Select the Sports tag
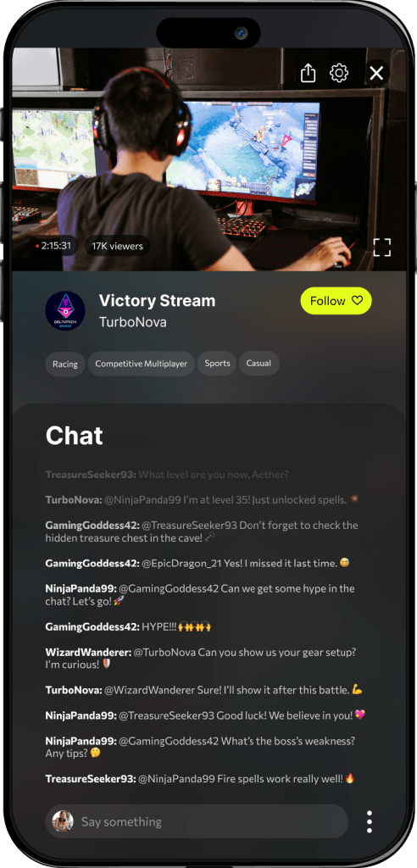417x868 pixels. point(217,364)
